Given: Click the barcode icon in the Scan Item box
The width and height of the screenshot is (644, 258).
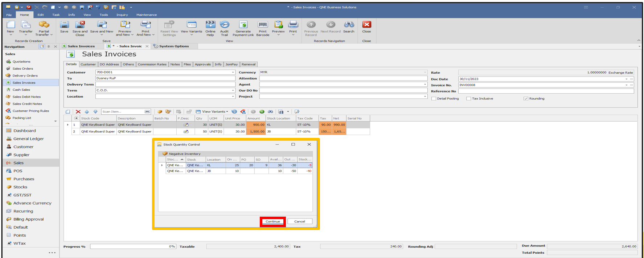Looking at the screenshot, I should pos(147,112).
